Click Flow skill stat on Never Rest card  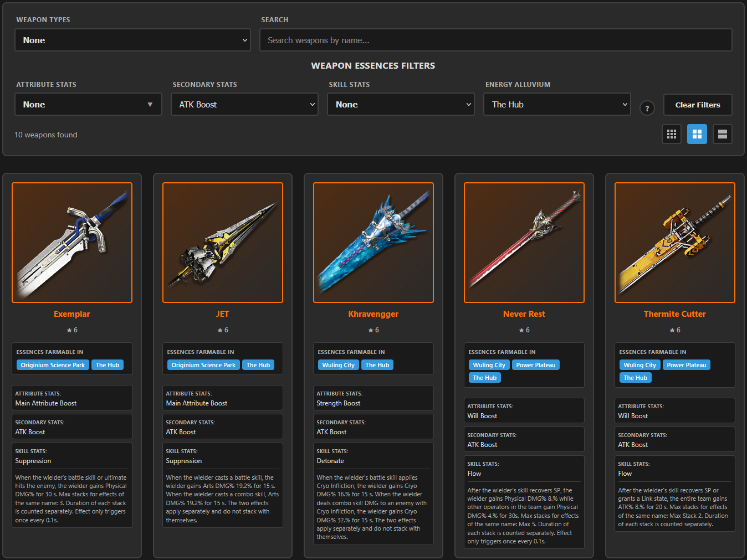[x=474, y=474]
